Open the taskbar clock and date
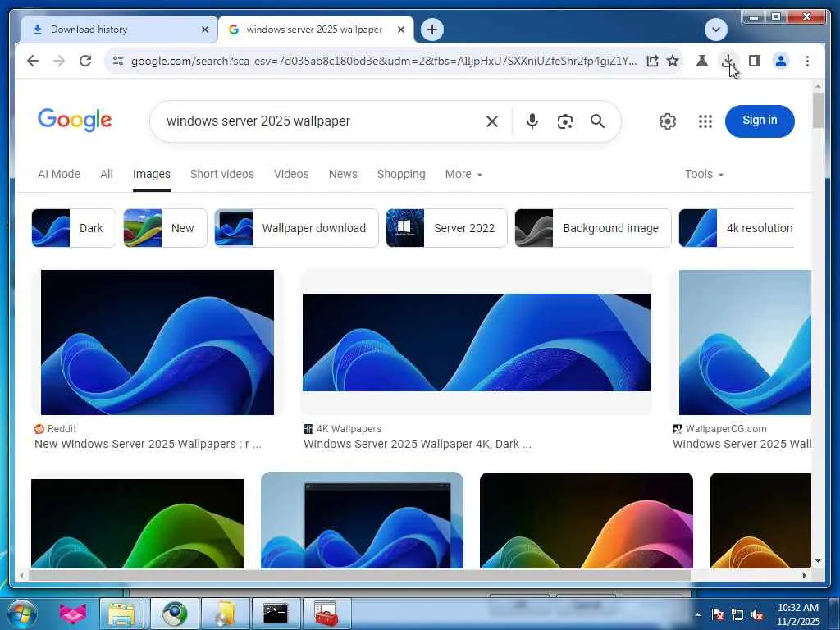Viewport: 840px width, 630px height. pyautogui.click(x=798, y=614)
